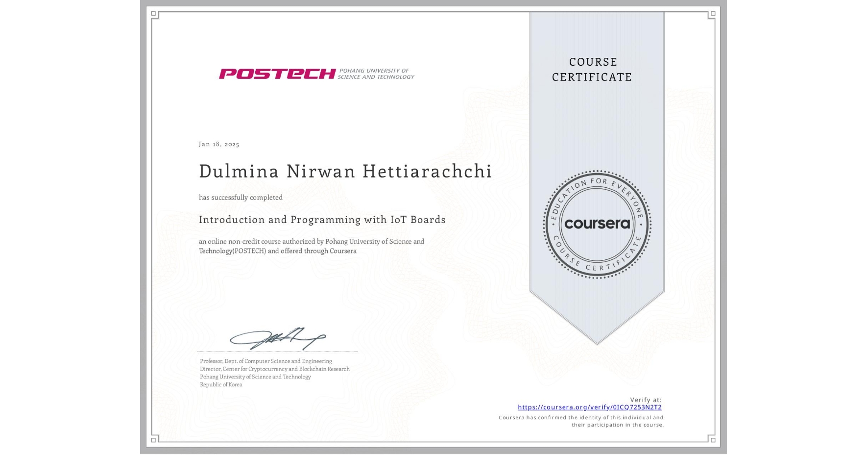Screen dimensions: 868x455
Task: Open the coursera.org verify link
Action: (x=589, y=407)
